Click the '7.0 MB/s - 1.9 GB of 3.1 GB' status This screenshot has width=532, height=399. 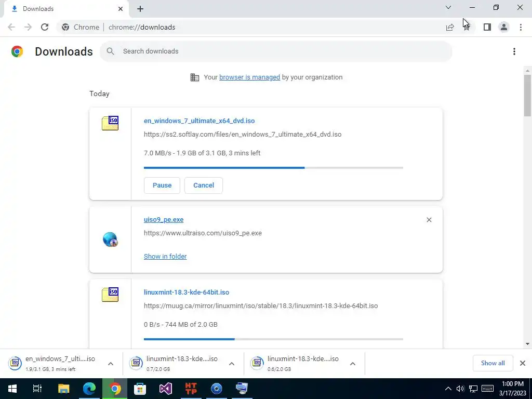[x=202, y=153]
